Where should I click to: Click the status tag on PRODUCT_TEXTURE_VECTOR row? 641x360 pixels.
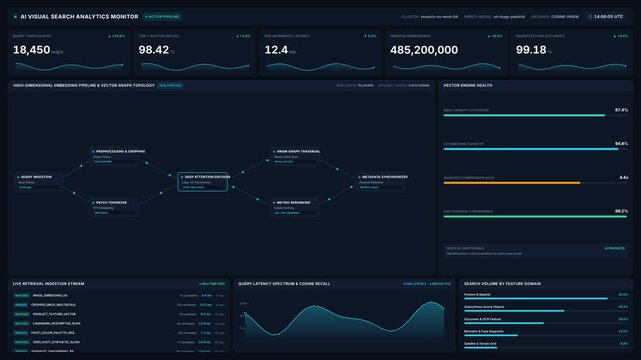(22, 314)
